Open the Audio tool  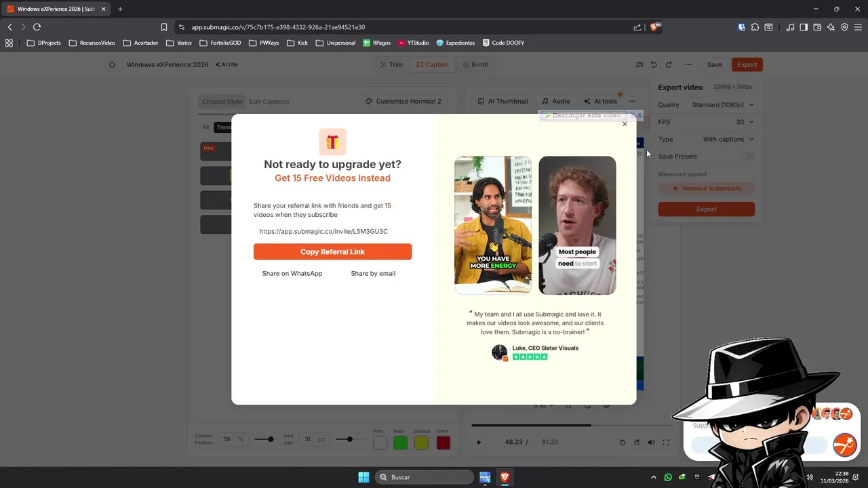(555, 101)
